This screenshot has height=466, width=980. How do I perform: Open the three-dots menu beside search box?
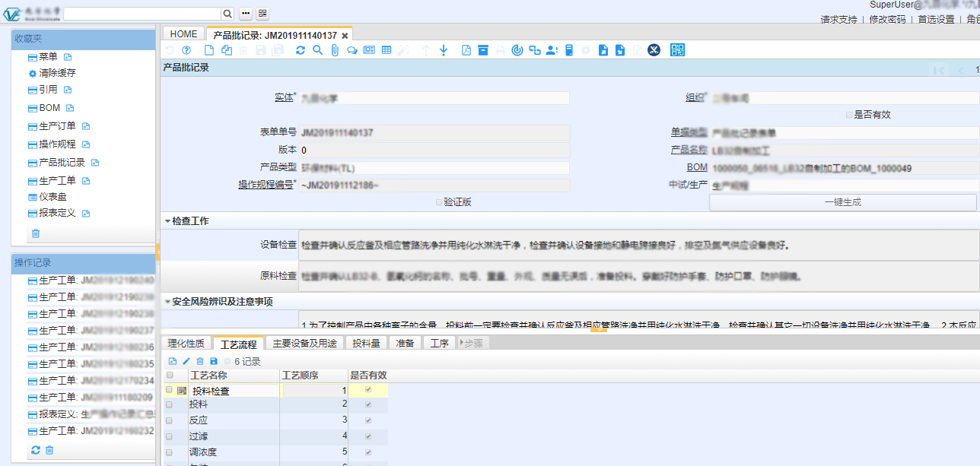pyautogui.click(x=245, y=14)
